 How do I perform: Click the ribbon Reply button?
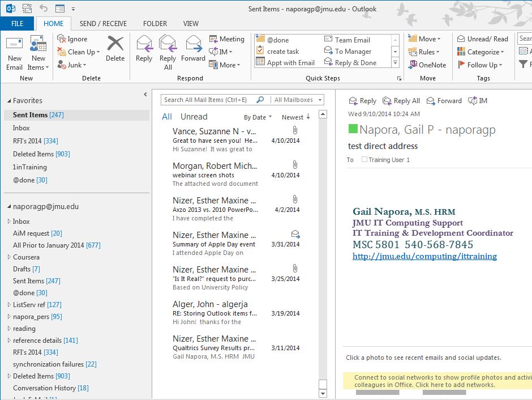click(x=144, y=49)
